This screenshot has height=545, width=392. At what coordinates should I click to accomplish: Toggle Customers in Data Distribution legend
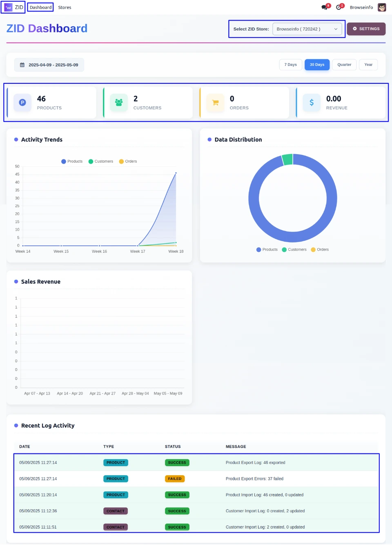tap(294, 249)
